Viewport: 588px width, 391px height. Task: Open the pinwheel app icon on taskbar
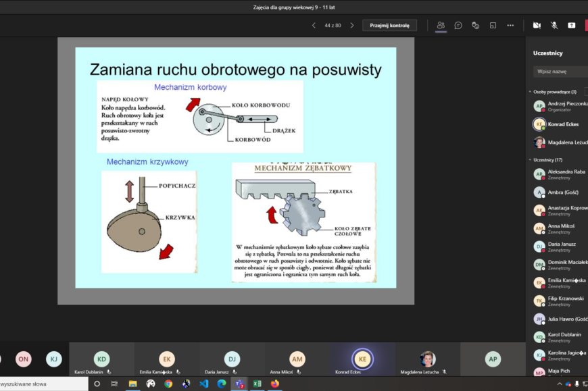tap(186, 384)
